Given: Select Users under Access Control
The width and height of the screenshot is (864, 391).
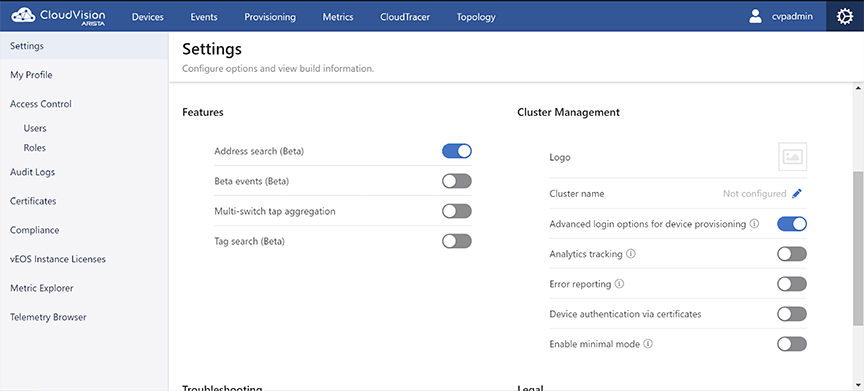Looking at the screenshot, I should pyautogui.click(x=35, y=128).
